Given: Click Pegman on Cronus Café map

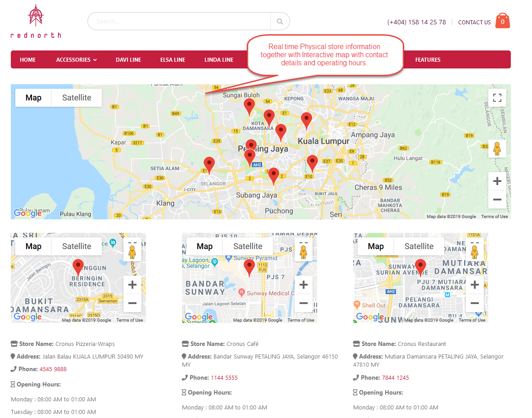Looking at the screenshot, I should [x=304, y=252].
